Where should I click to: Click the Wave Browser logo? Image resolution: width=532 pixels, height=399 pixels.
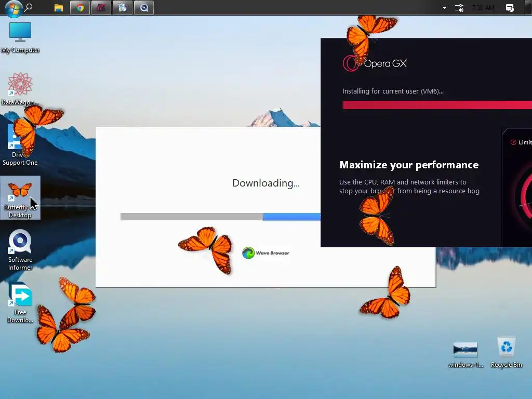(x=265, y=253)
